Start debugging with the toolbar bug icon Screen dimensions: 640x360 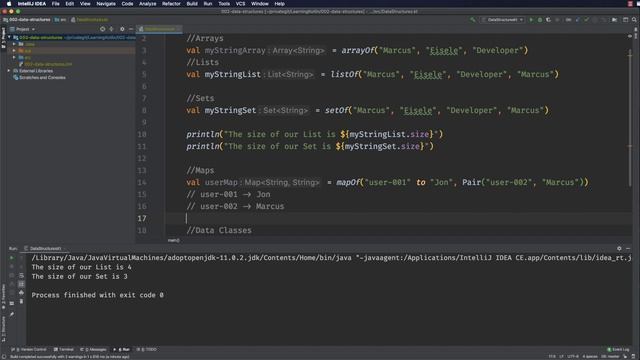click(x=540, y=20)
